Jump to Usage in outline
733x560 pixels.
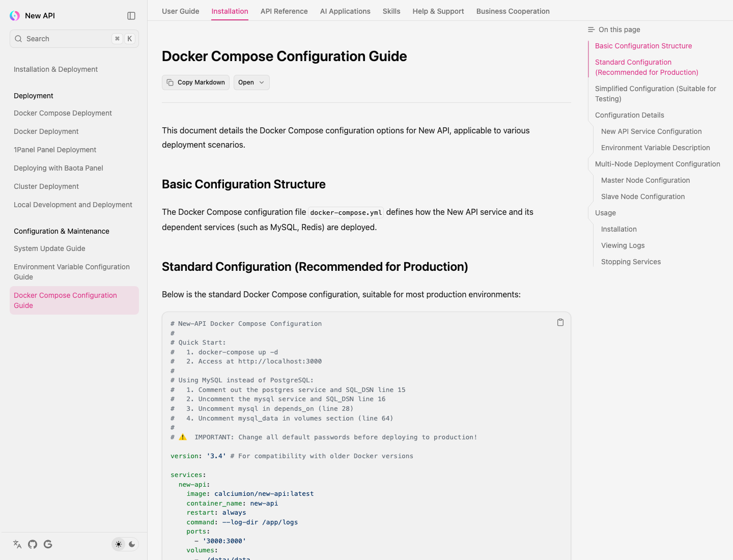605,213
